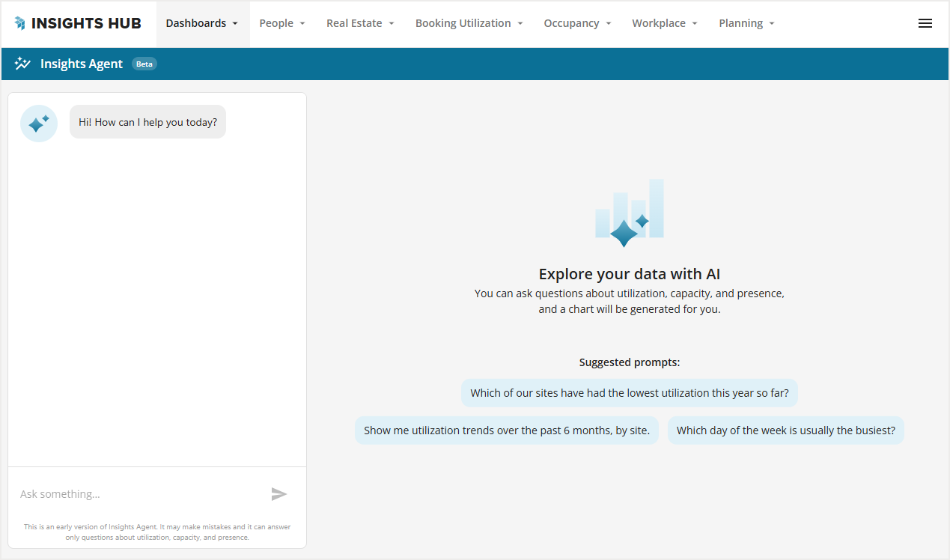
Task: Click the Insights Agent title text
Action: click(82, 64)
